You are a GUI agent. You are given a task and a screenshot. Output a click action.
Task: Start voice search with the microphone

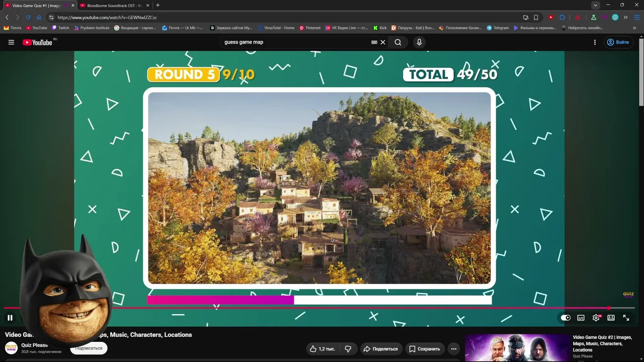pos(419,42)
